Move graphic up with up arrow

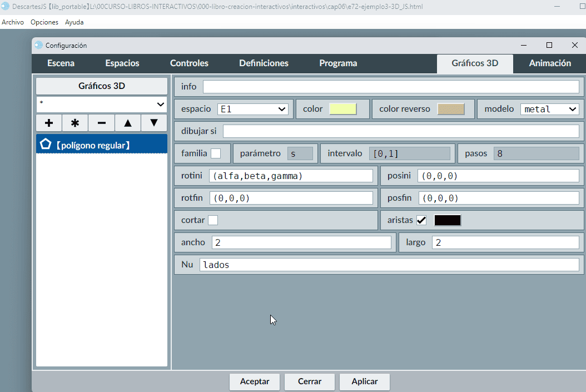pyautogui.click(x=128, y=123)
